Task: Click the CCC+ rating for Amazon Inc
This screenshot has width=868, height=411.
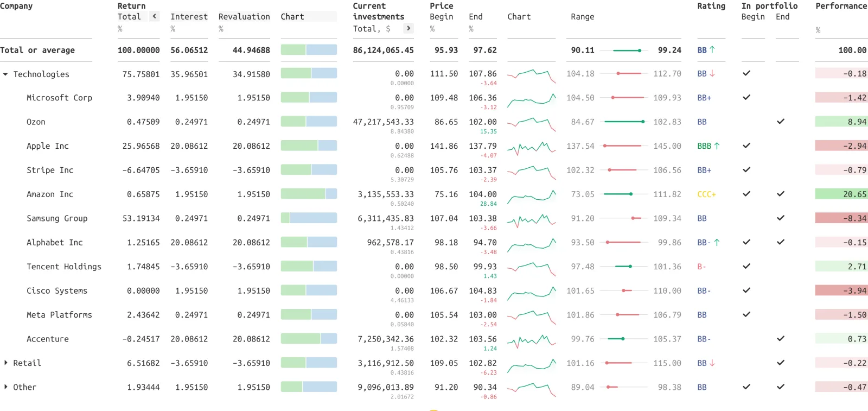Action: (706, 194)
